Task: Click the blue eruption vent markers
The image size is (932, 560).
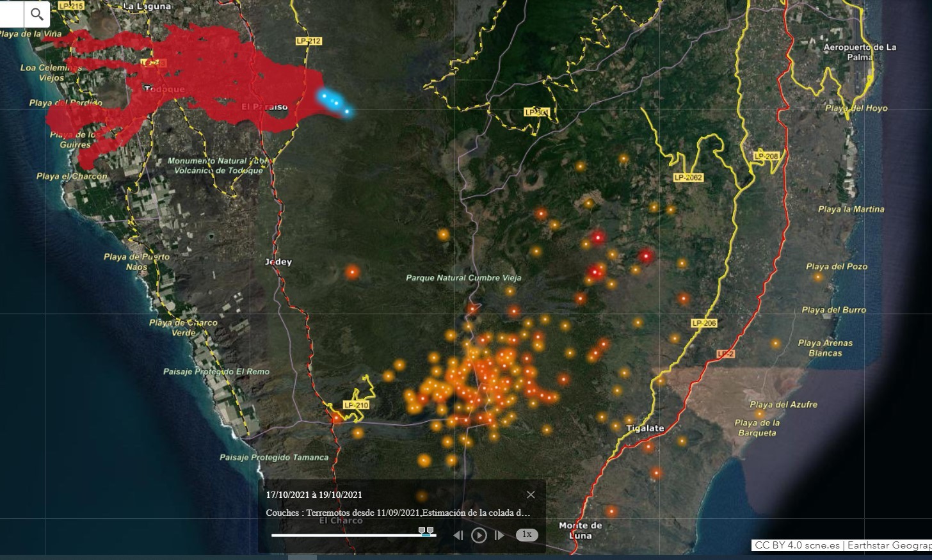Action: pos(335,103)
